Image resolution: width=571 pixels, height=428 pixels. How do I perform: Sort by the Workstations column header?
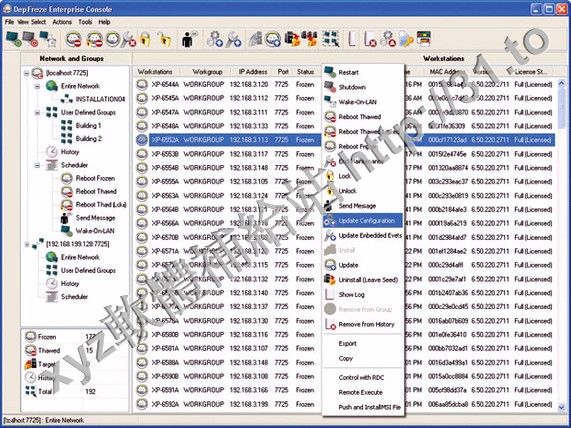point(155,72)
